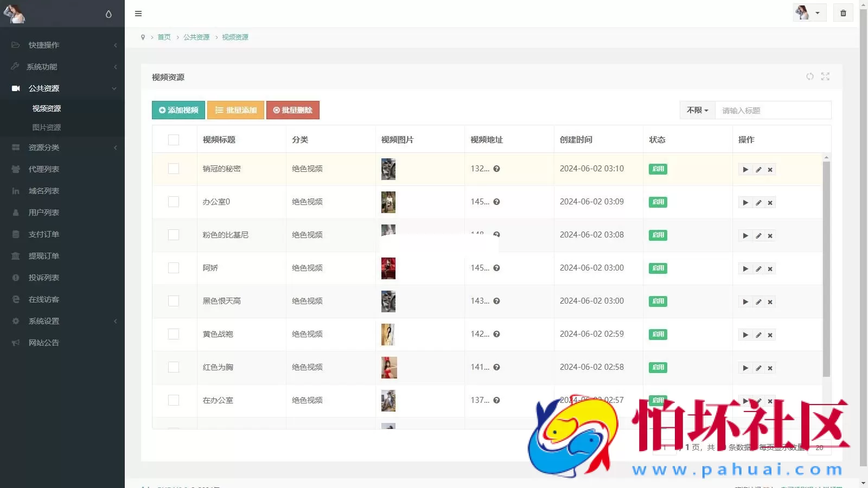Click the refresh icon in panel header

pos(809,76)
